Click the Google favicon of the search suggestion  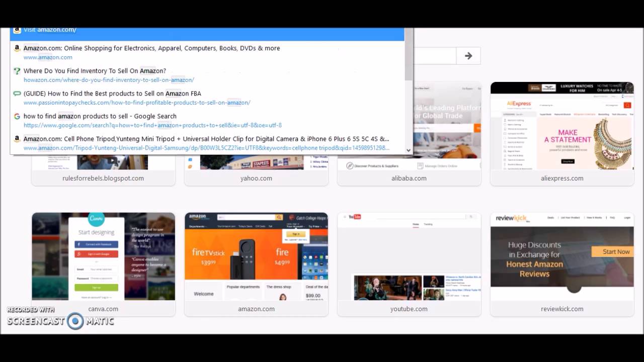17,116
